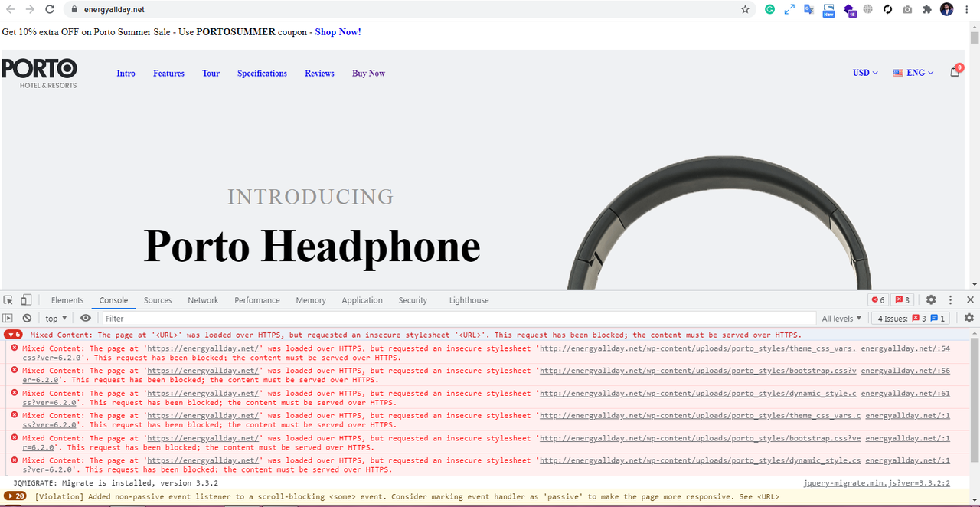Click the Shop Now! promo link
The width and height of the screenshot is (980, 507).
click(338, 32)
